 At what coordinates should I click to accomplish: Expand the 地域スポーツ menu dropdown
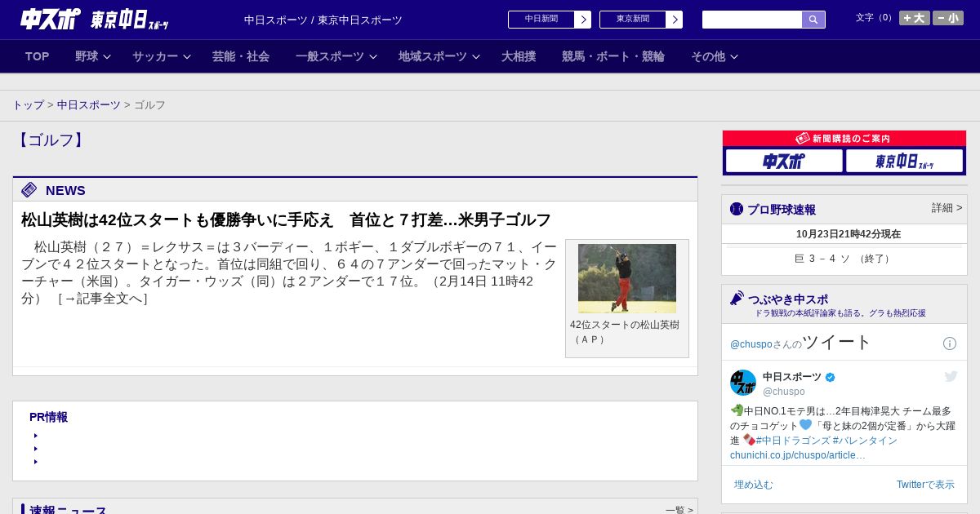click(439, 56)
